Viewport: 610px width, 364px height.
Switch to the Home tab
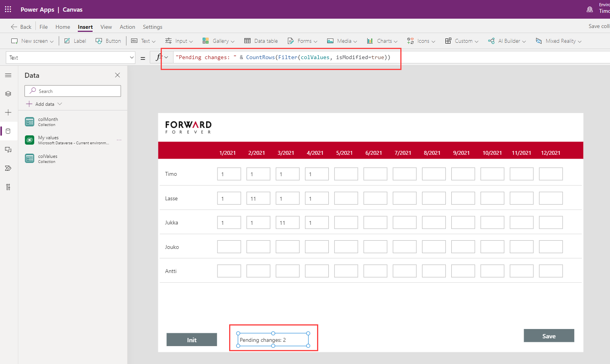(x=63, y=27)
